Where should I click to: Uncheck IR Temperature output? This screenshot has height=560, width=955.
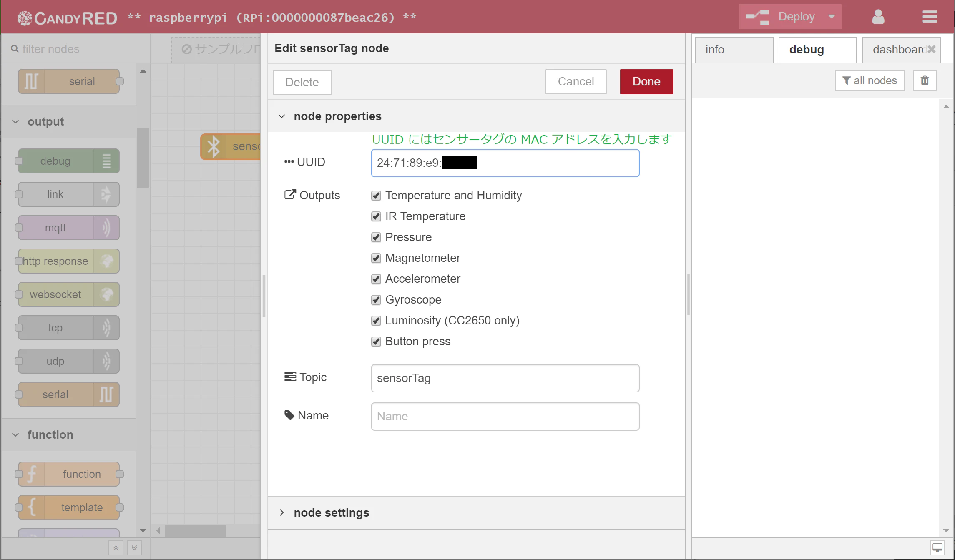coord(376,216)
